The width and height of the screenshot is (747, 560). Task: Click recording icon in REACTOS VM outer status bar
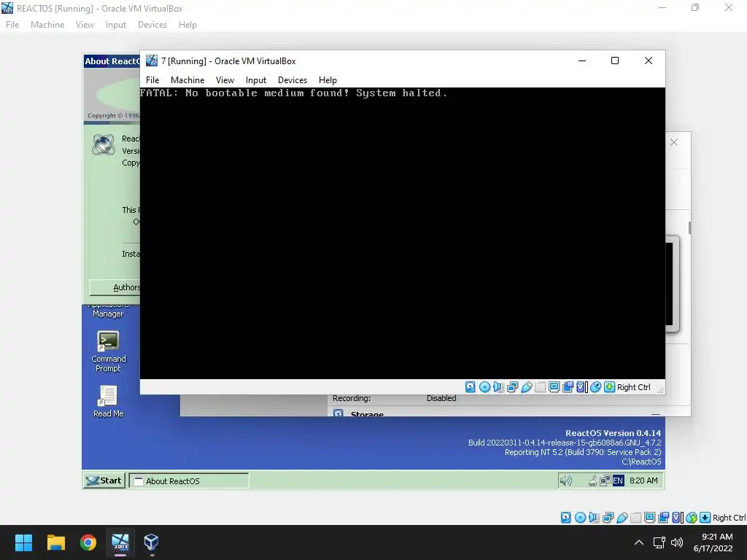coord(664,518)
